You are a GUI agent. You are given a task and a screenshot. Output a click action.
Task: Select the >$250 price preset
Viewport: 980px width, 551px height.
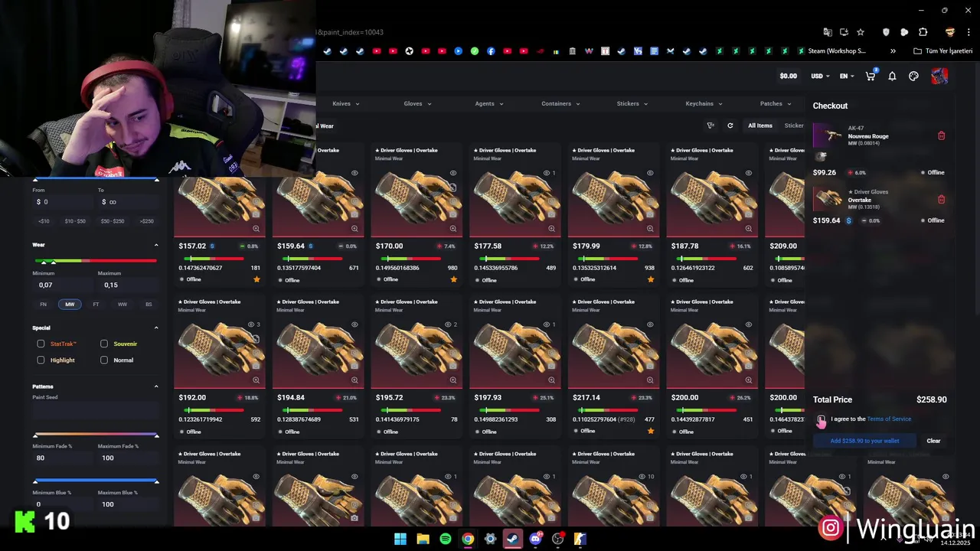pos(146,221)
